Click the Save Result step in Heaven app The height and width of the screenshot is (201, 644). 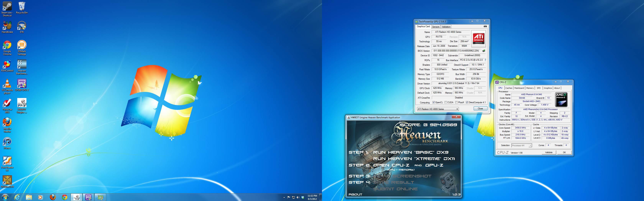pos(393,182)
